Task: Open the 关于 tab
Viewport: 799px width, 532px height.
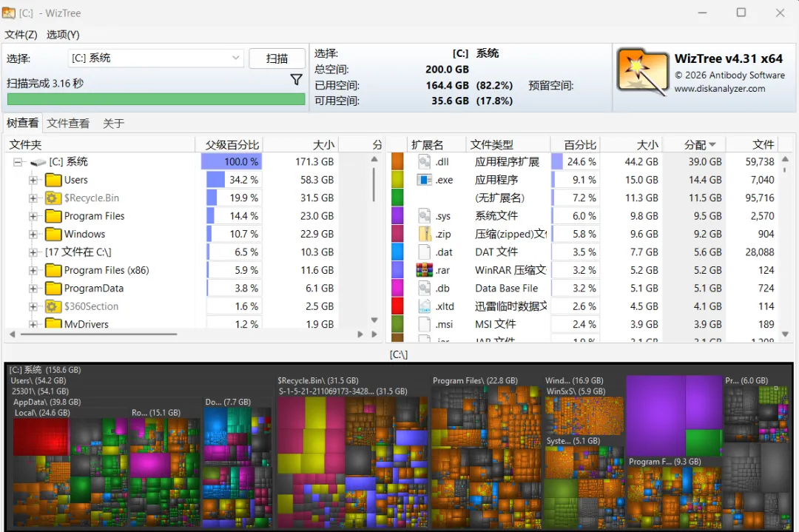Action: (113, 124)
